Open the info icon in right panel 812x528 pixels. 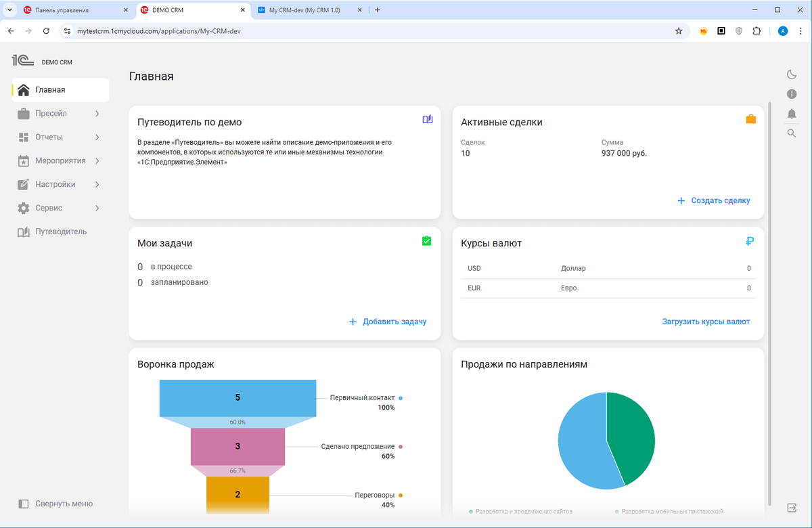coord(792,94)
